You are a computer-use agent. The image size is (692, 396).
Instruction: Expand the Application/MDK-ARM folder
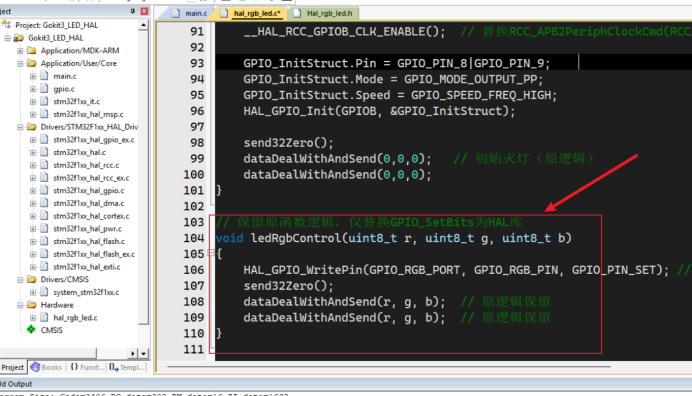point(20,51)
